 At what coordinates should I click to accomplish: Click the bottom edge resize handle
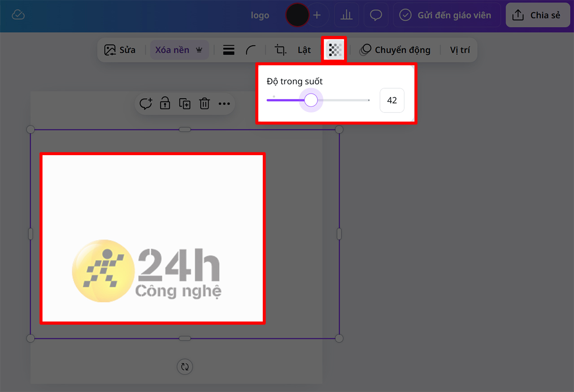point(185,338)
